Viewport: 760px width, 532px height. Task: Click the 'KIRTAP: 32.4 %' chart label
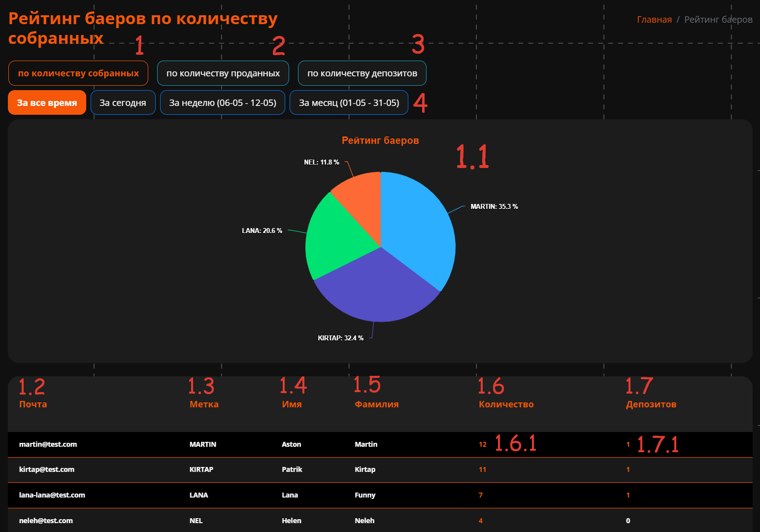click(x=340, y=338)
